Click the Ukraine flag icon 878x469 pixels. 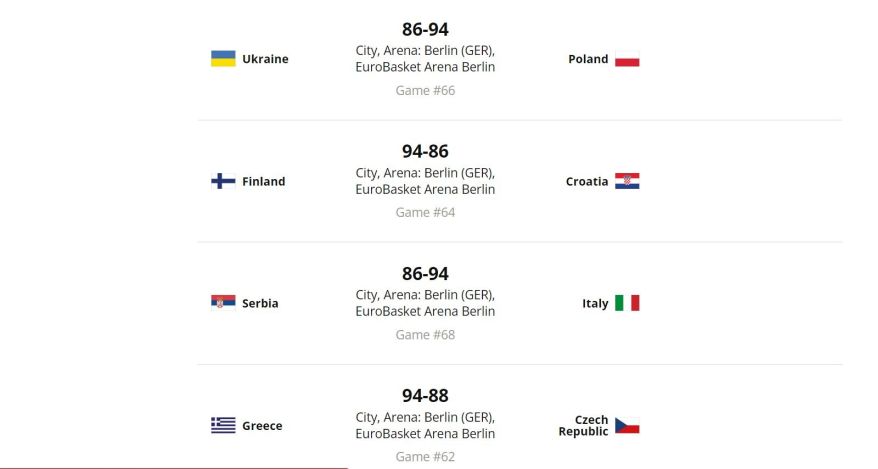point(223,59)
